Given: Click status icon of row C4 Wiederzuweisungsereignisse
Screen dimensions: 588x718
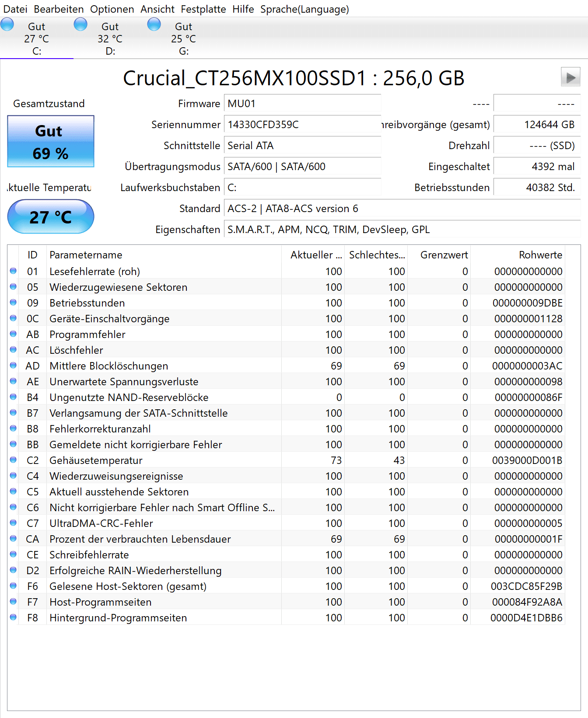Looking at the screenshot, I should pyautogui.click(x=13, y=476).
